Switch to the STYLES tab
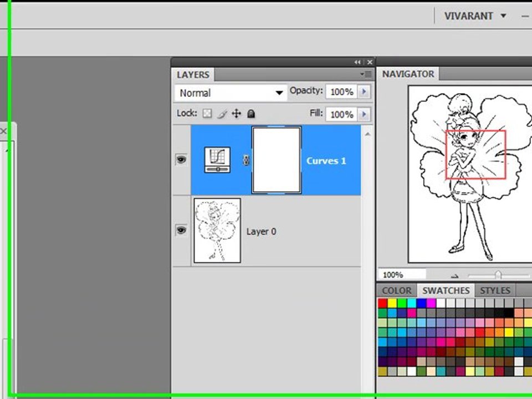The height and width of the screenshot is (399, 532). click(495, 290)
